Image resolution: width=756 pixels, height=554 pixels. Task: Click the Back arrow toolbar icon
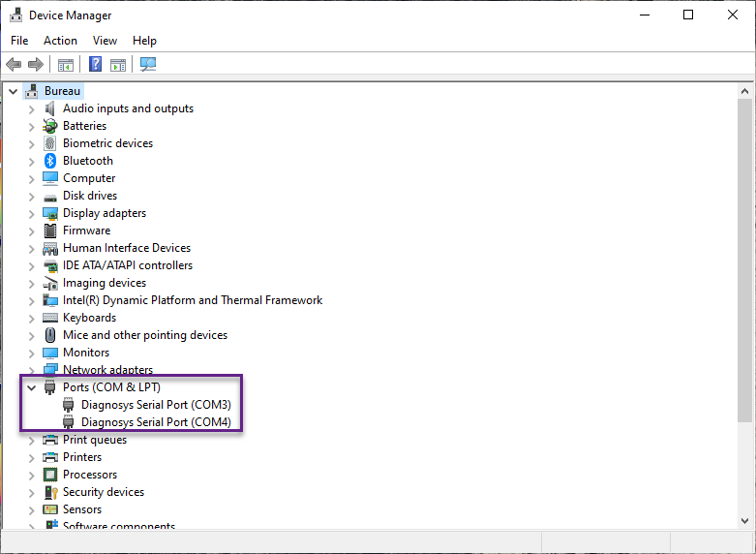14,64
